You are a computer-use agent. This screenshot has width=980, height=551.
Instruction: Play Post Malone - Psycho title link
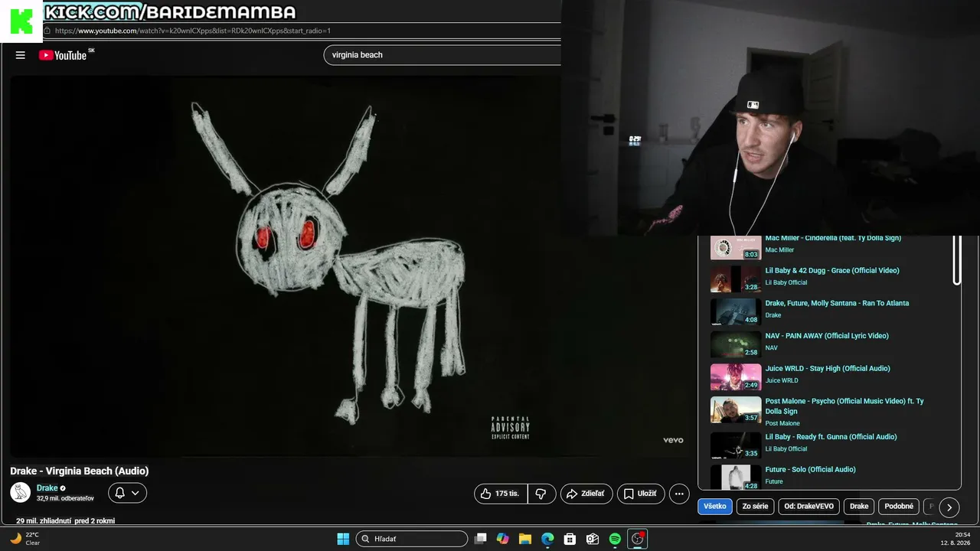pyautogui.click(x=844, y=406)
